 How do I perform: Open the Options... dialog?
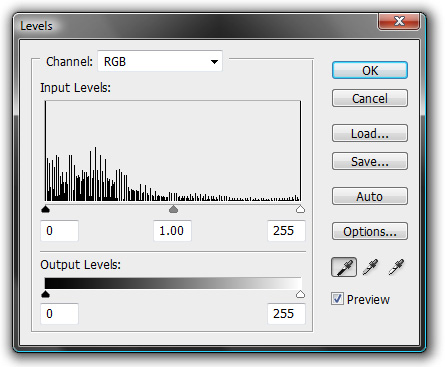coord(370,231)
